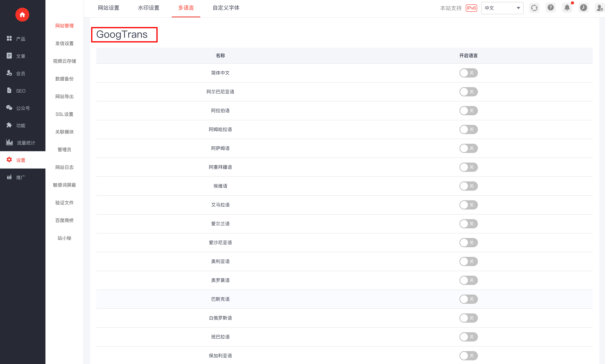Open the 公众号 sidebar section

(23, 108)
